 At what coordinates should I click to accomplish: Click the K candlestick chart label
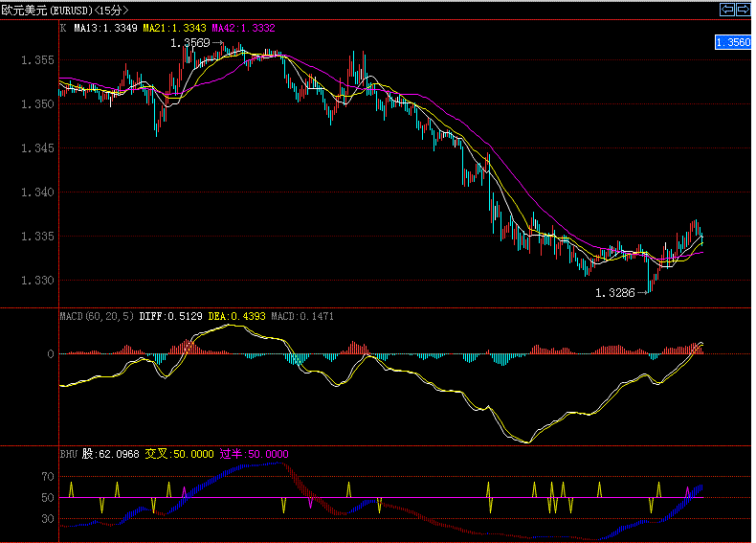tap(63, 29)
